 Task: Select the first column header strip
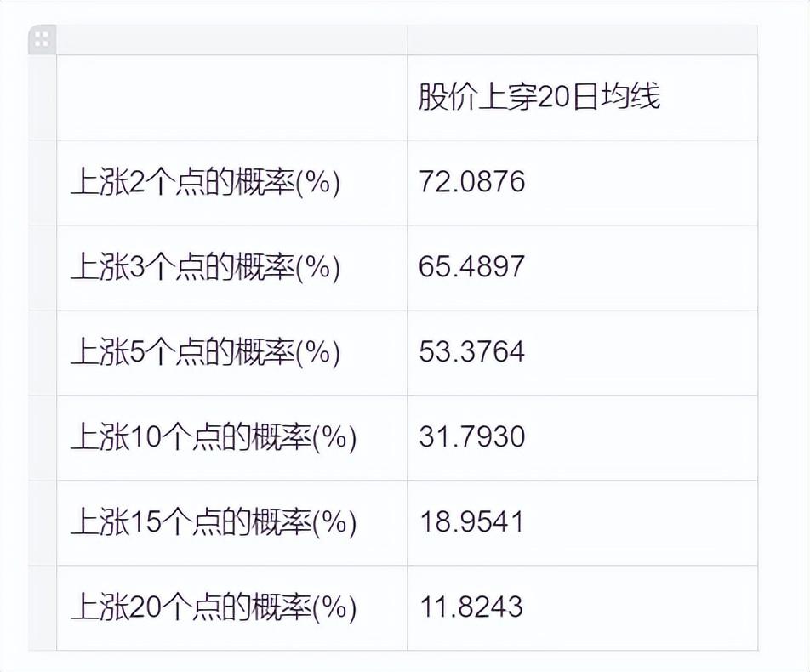231,39
